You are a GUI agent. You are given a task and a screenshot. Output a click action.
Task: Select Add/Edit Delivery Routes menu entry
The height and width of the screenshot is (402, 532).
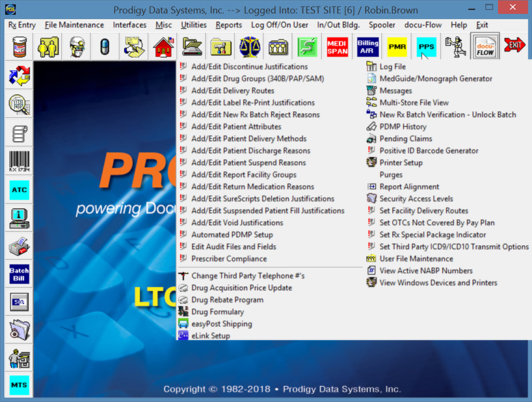pos(232,90)
